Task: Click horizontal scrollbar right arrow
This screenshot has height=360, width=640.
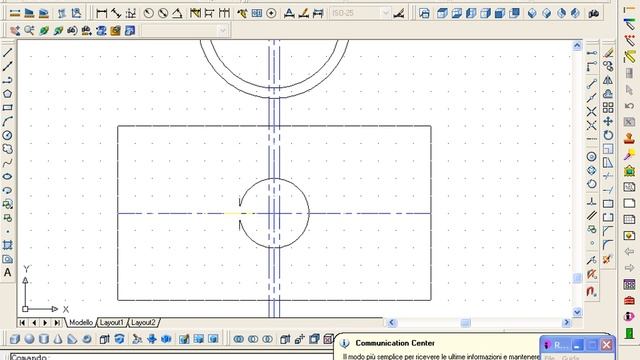Action: point(566,323)
